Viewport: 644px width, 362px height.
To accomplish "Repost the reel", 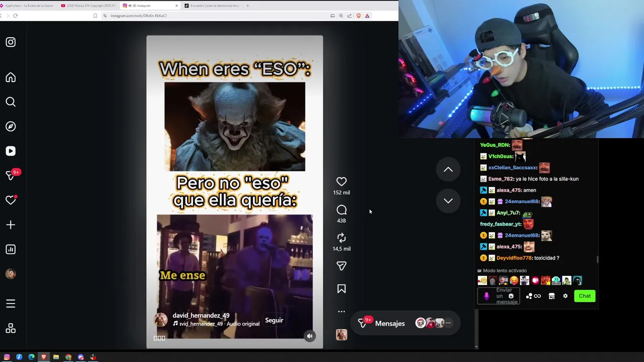I will [342, 238].
